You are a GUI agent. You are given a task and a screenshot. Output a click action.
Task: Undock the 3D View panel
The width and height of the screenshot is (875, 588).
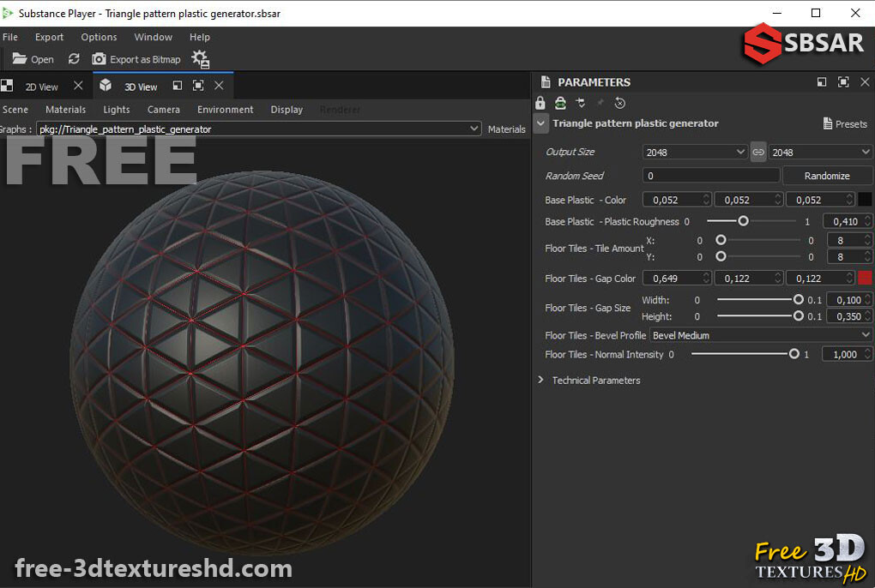point(178,85)
